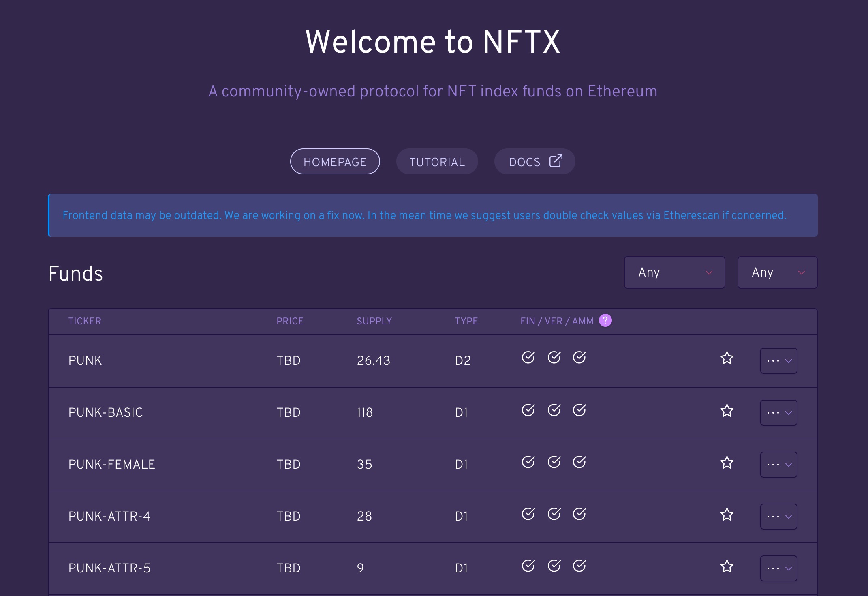868x596 pixels.
Task: Switch to the HOMEPAGE tab
Action: (335, 162)
